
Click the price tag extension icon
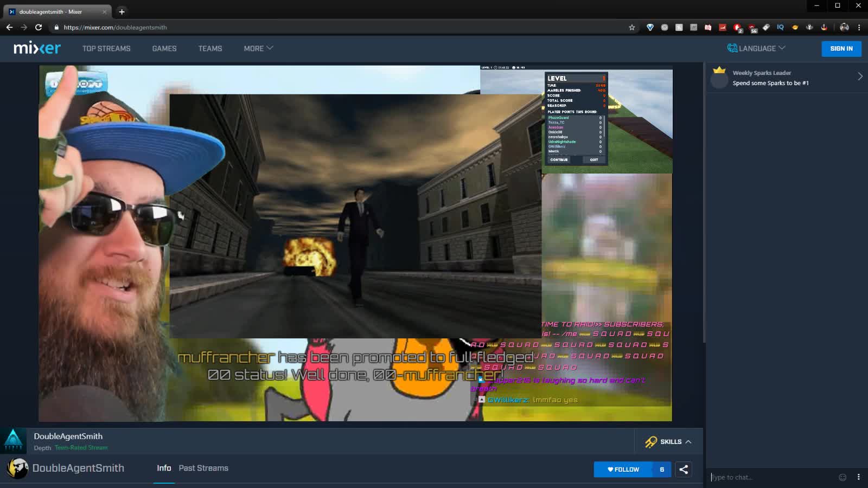(x=766, y=27)
